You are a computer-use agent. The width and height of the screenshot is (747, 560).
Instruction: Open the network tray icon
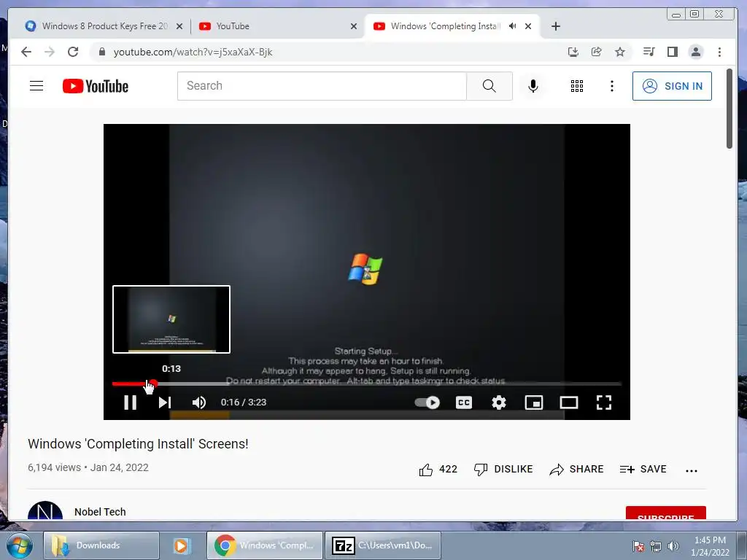pos(656,546)
